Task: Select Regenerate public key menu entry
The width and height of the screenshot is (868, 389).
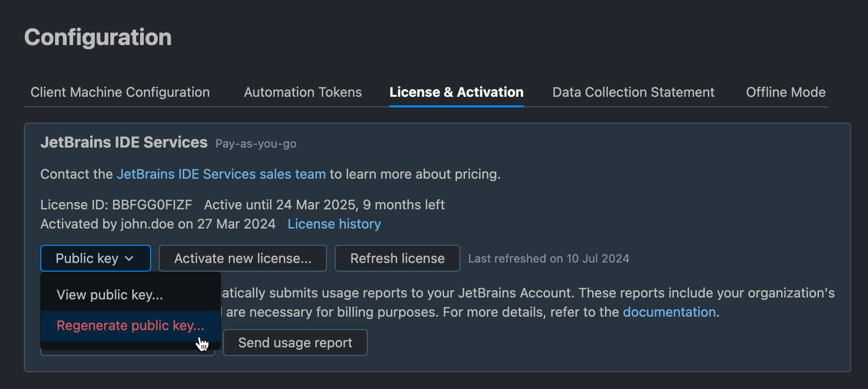Action: coord(130,326)
